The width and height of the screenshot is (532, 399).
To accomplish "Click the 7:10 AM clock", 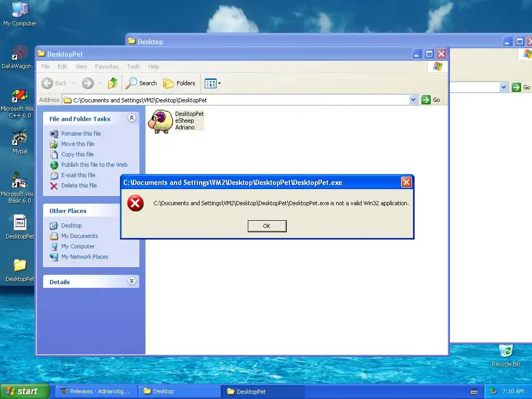I will tap(513, 391).
